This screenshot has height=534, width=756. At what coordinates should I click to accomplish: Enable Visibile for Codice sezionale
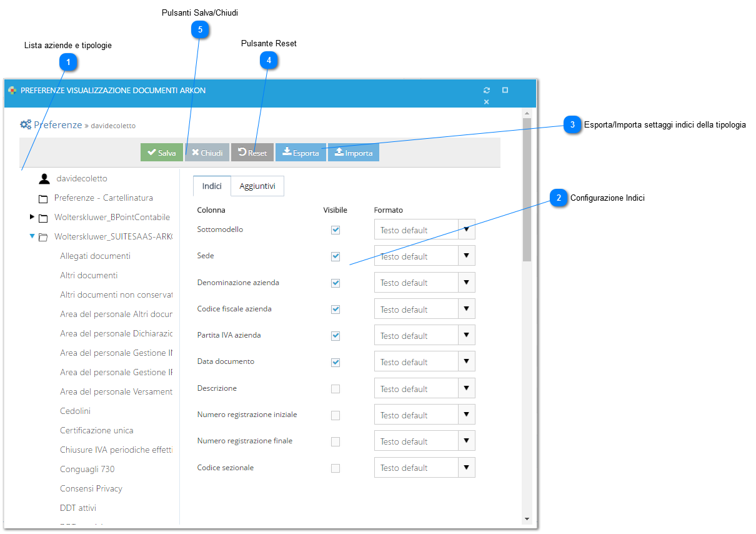coord(336,468)
